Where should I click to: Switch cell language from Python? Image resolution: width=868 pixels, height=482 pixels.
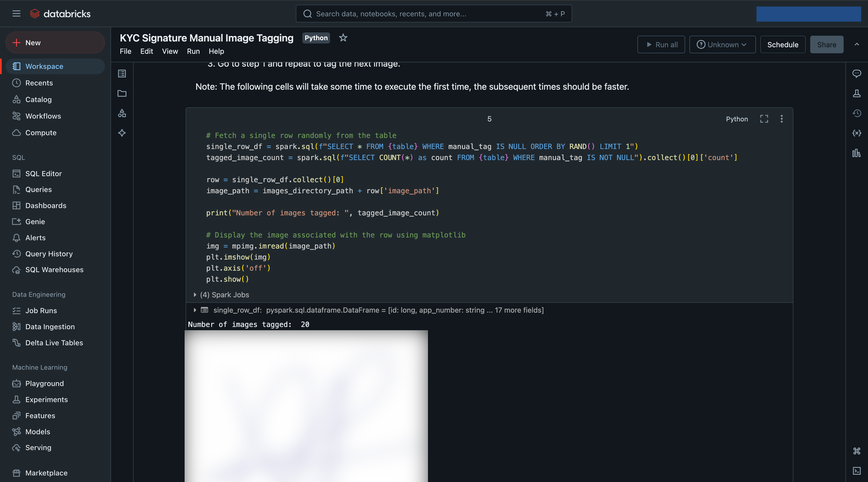pyautogui.click(x=737, y=119)
